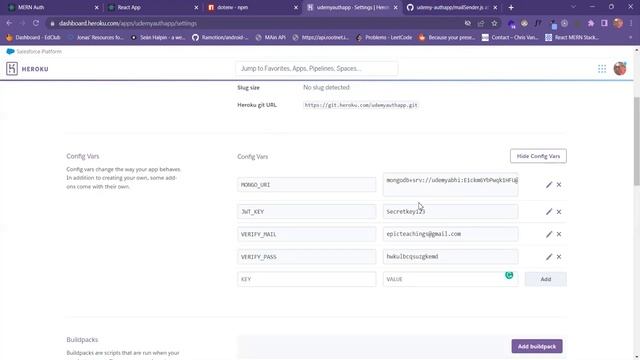This screenshot has width=640, height=360.
Task: Close the React App tab
Action: [196, 7]
